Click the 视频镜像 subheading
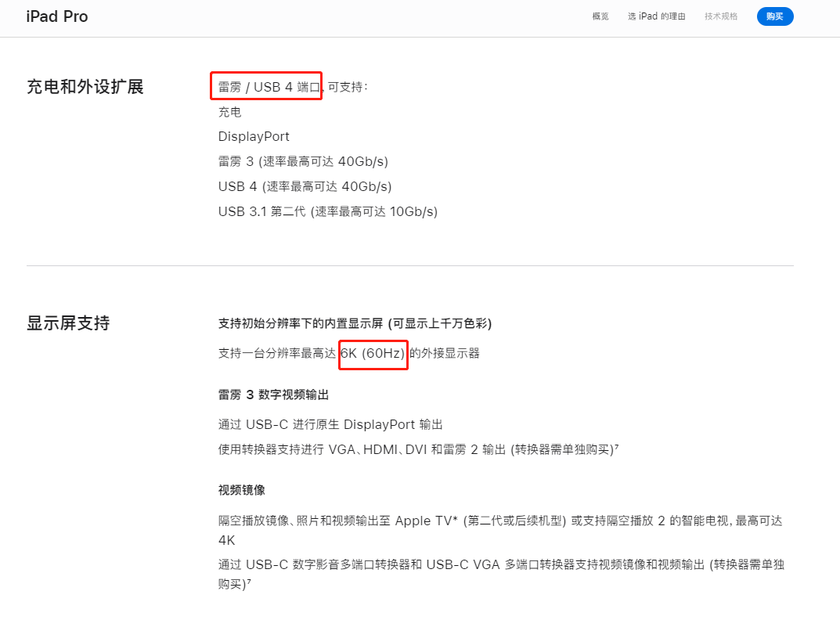The width and height of the screenshot is (840, 627). (x=242, y=490)
